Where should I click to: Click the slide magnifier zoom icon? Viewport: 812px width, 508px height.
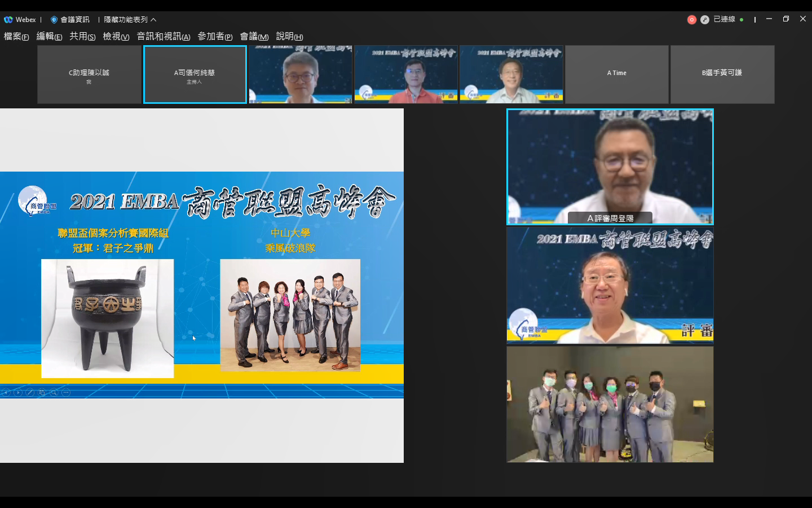[54, 392]
